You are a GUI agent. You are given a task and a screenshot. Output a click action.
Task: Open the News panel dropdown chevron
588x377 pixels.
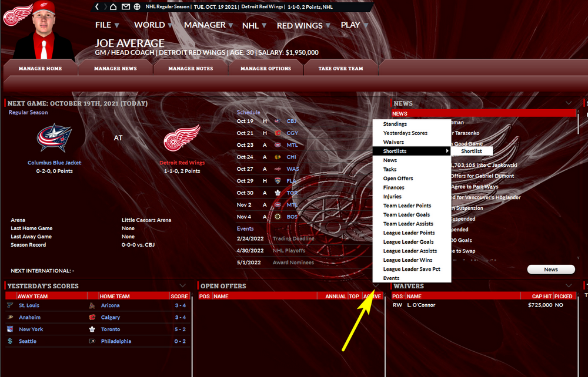tap(569, 103)
